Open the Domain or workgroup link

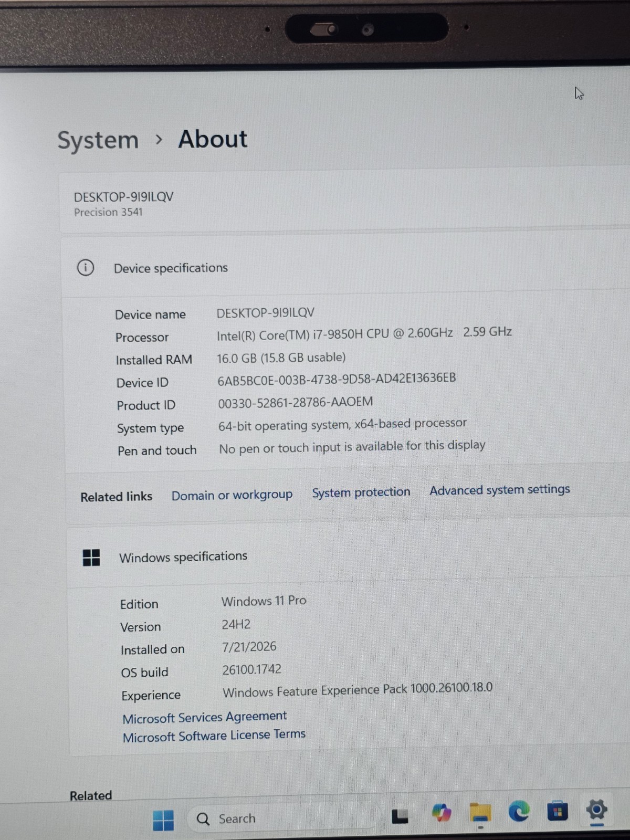pyautogui.click(x=232, y=495)
